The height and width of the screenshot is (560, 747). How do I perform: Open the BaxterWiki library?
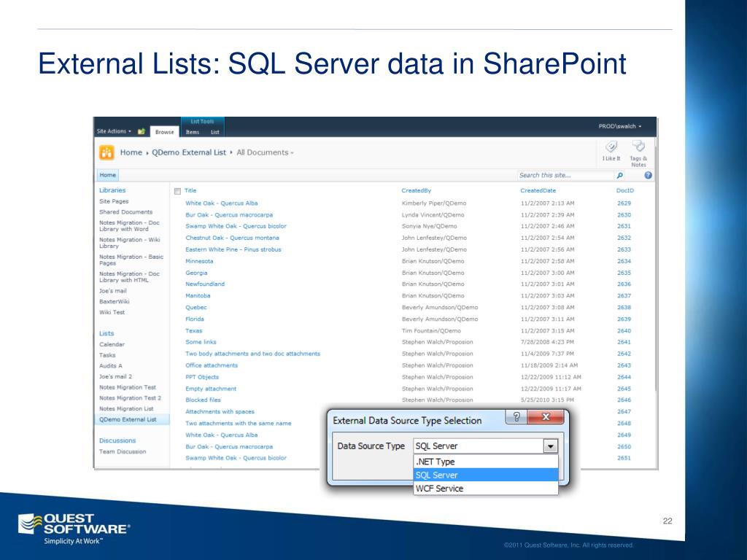(115, 301)
